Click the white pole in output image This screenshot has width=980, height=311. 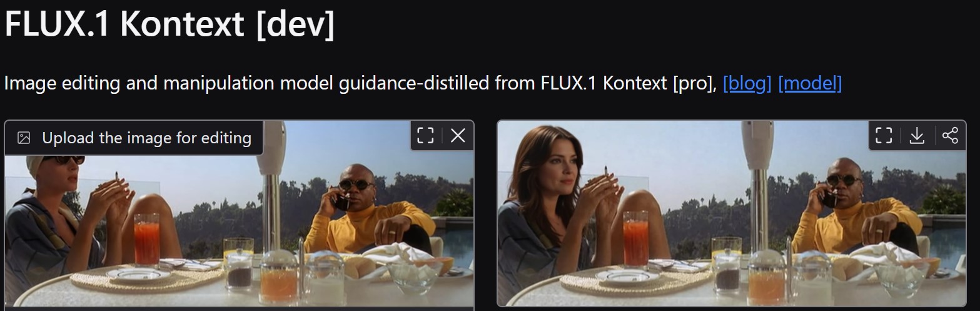point(759,188)
